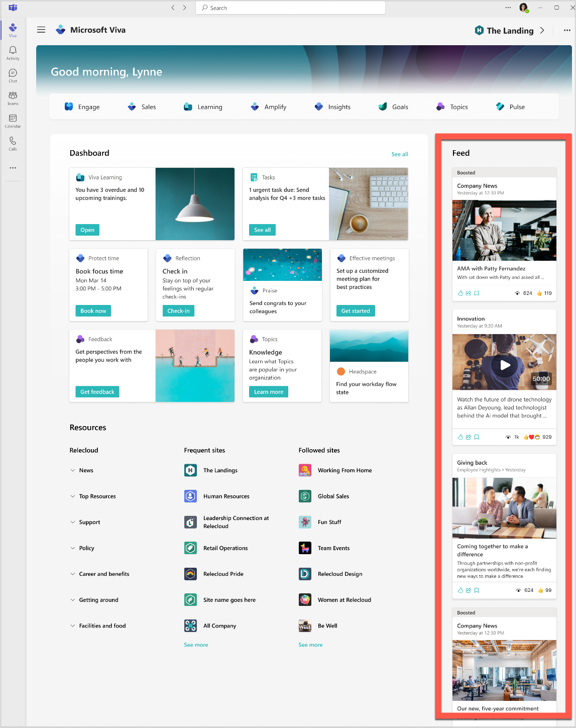This screenshot has height=728, width=576.
Task: Click See more under Followed sites
Action: coord(310,645)
